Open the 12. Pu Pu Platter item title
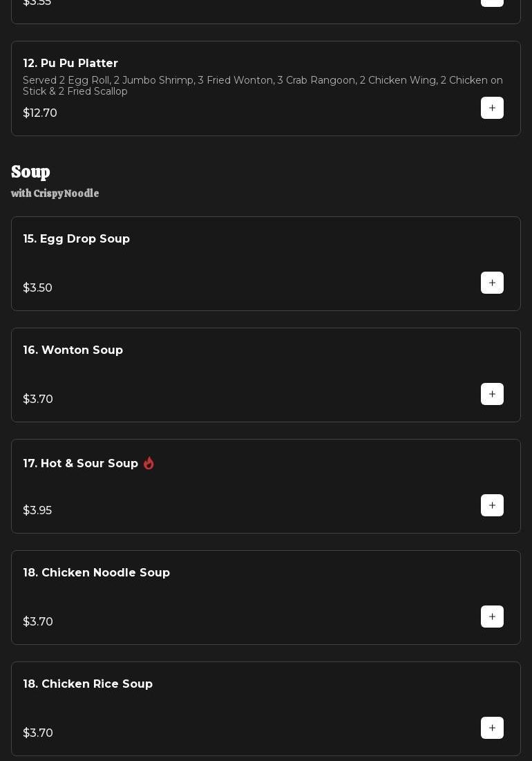 (70, 64)
